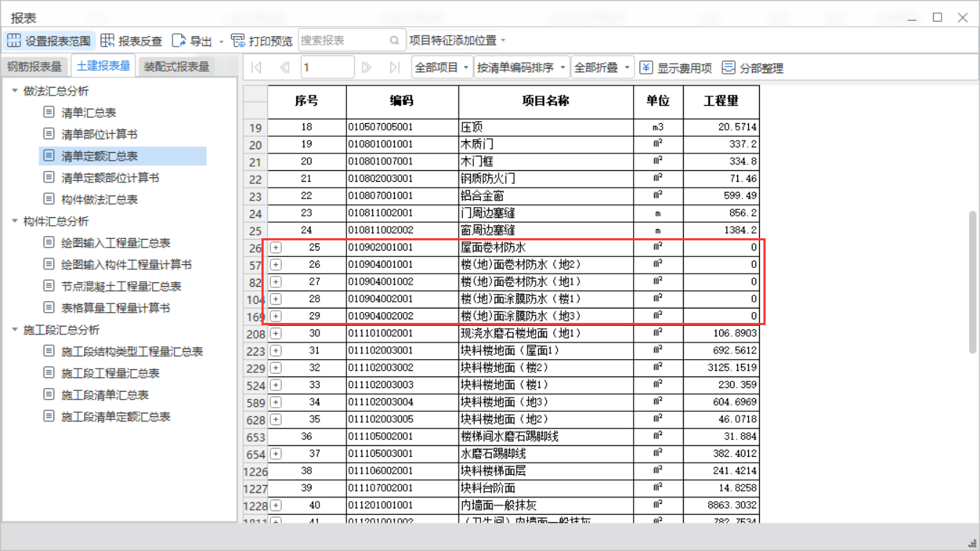Image resolution: width=980 pixels, height=551 pixels.
Task: Expand row 现浇水磨石楼地面（地1）
Action: click(x=276, y=333)
